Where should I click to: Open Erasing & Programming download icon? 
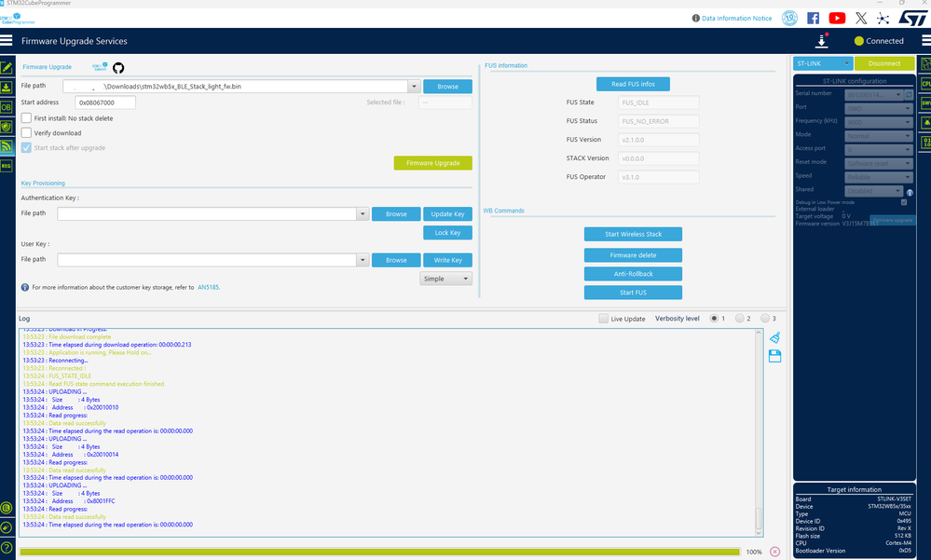click(x=7, y=88)
